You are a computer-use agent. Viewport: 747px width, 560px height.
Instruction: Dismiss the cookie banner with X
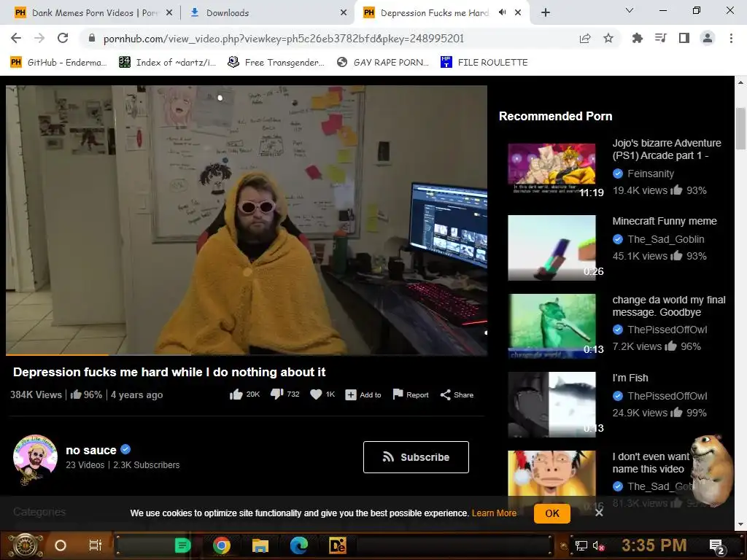pos(599,513)
